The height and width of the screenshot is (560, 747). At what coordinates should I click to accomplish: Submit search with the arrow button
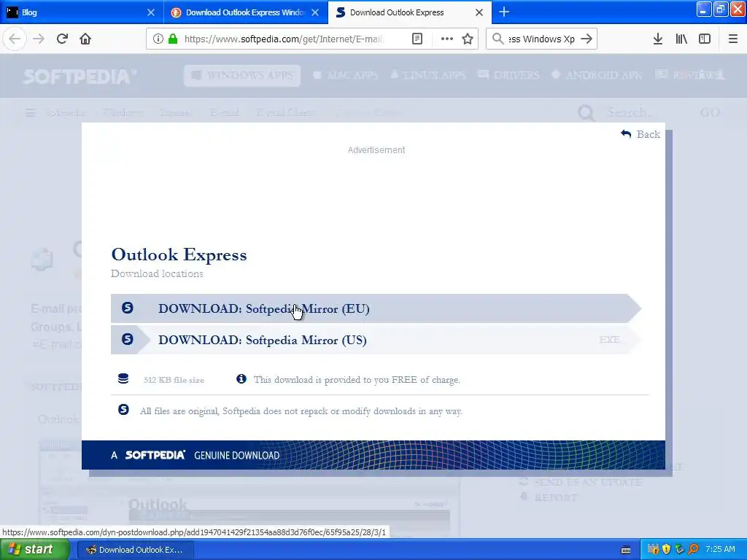tap(587, 39)
